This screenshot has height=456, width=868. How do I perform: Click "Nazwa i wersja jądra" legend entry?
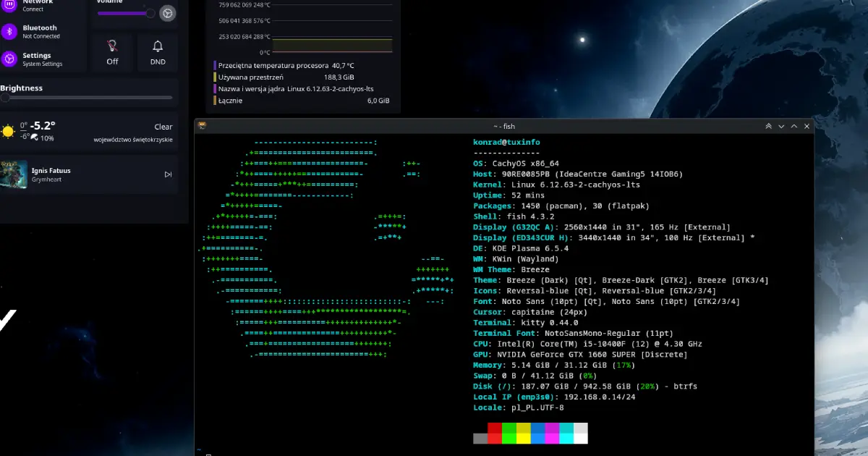coord(250,88)
